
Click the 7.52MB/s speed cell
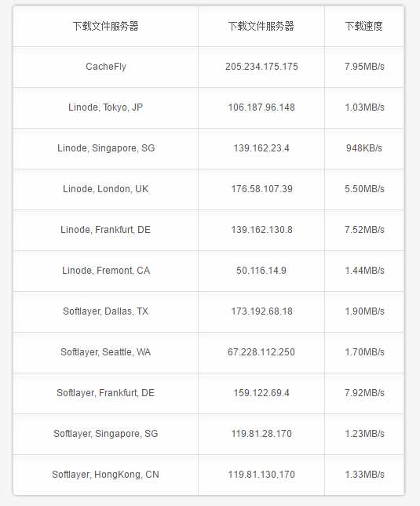[364, 230]
